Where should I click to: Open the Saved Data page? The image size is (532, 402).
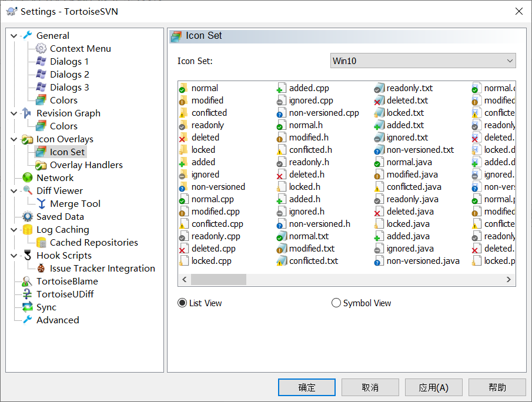click(60, 216)
